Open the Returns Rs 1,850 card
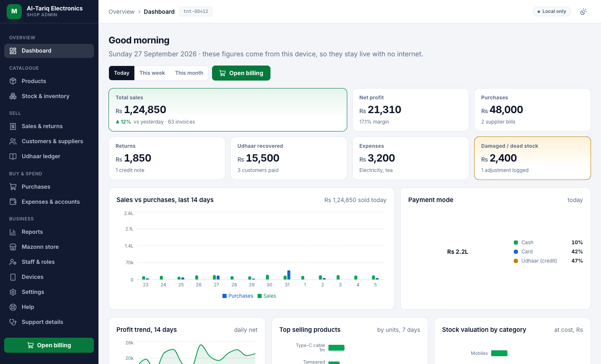The width and height of the screenshot is (601, 364). (x=167, y=158)
